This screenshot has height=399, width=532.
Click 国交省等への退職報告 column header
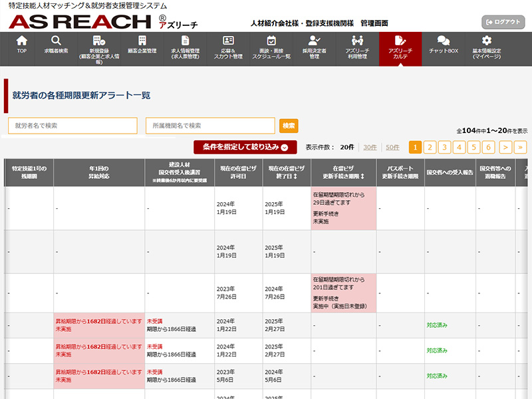495,172
